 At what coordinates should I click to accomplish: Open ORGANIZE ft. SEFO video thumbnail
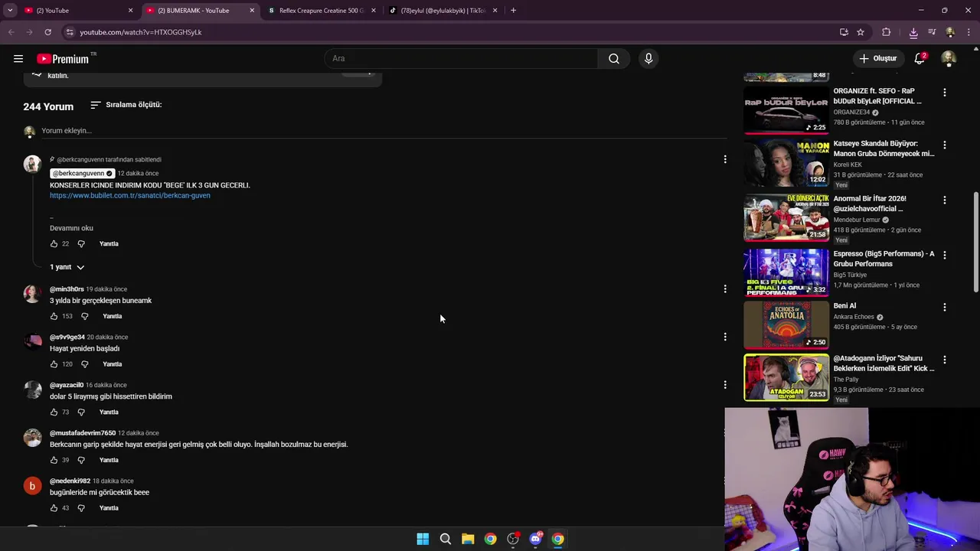(786, 109)
